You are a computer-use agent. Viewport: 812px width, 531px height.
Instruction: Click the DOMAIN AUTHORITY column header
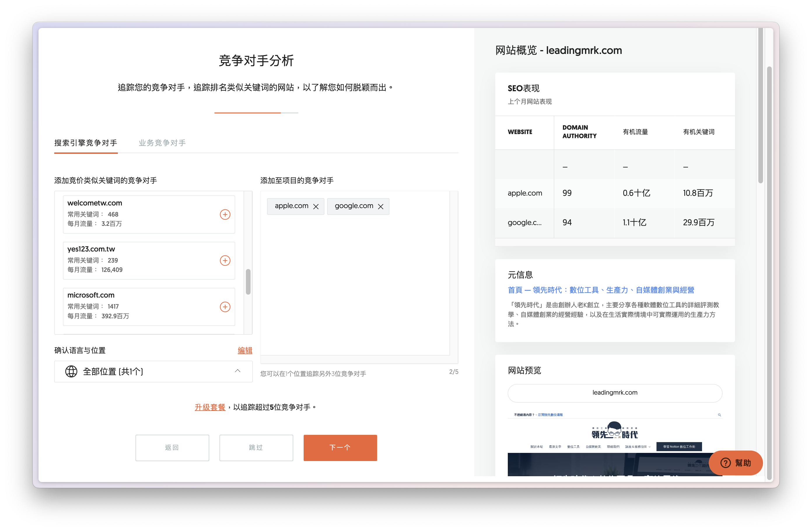(x=579, y=131)
